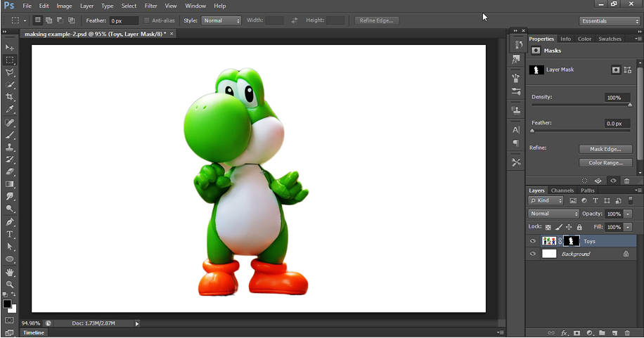644x338 pixels.
Task: Open the Styles (fx) panel icon
Action: point(516,60)
